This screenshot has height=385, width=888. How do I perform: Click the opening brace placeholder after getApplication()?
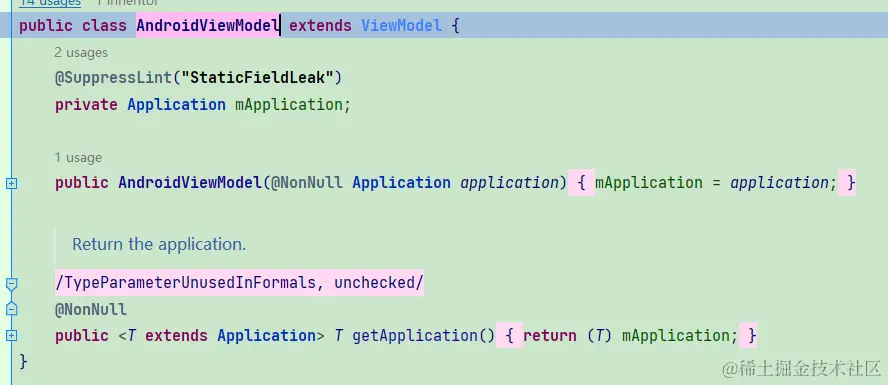tap(509, 336)
